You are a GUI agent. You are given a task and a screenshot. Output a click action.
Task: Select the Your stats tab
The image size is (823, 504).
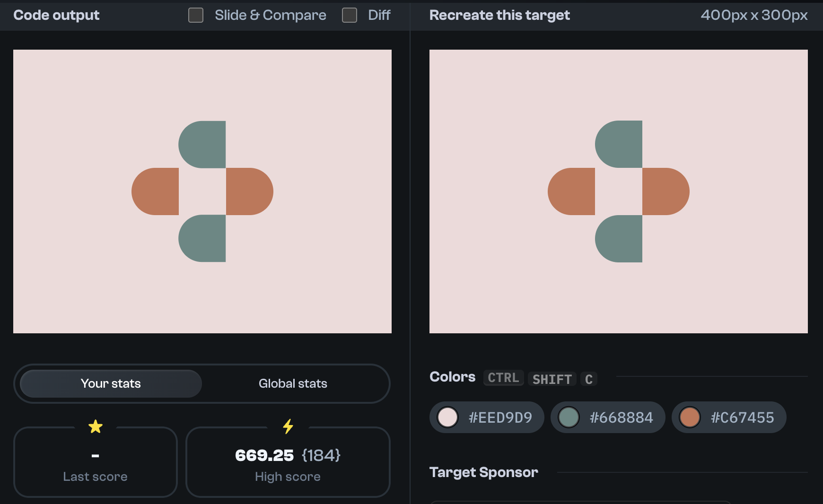click(x=110, y=383)
